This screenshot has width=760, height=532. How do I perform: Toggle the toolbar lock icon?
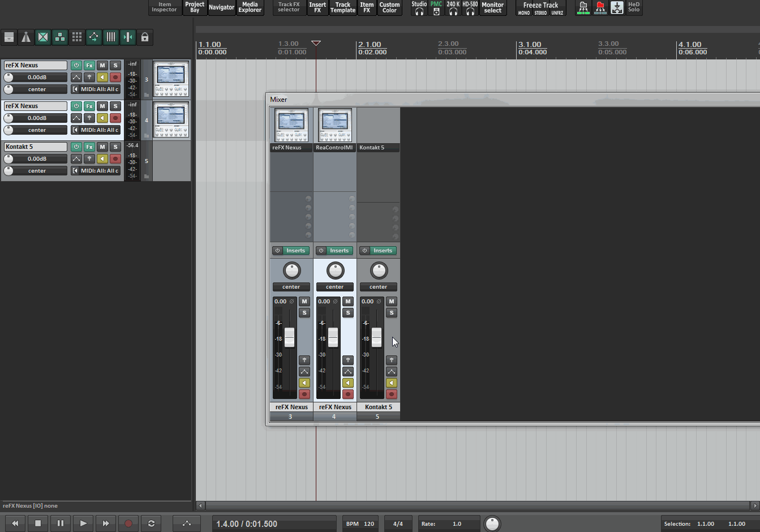tap(145, 37)
